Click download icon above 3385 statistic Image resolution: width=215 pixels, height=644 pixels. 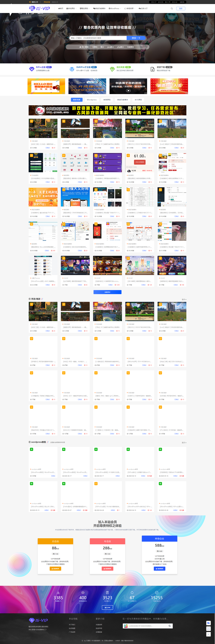58,592
